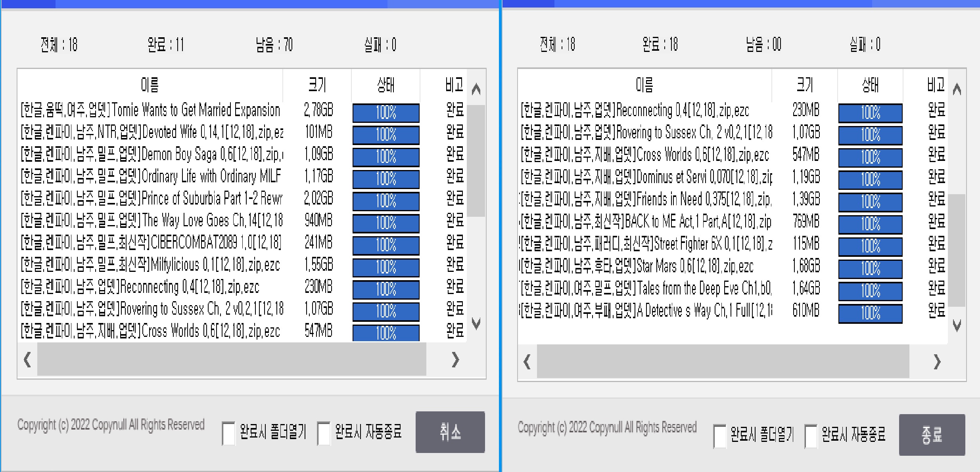This screenshot has height=472, width=980.
Task: Click progress bar of Tomie Wants to Get Married
Action: (x=386, y=113)
